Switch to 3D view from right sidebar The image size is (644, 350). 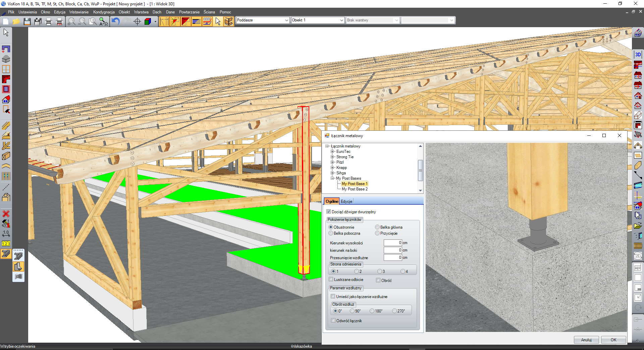[x=638, y=55]
